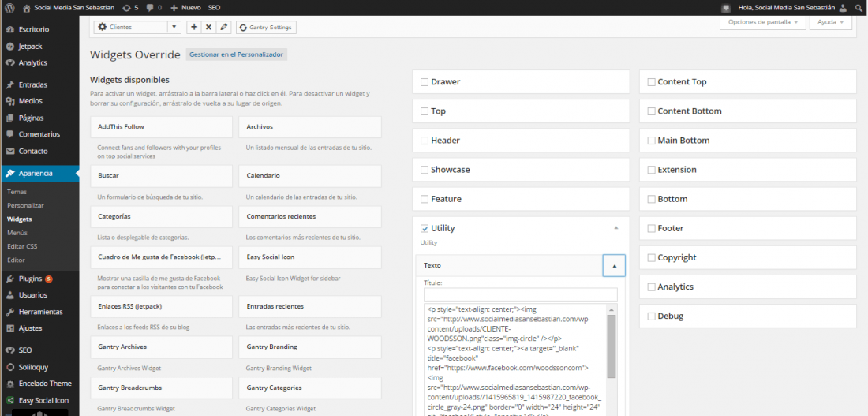The width and height of the screenshot is (868, 416).
Task: Delete override with the X button
Action: pyautogui.click(x=208, y=27)
